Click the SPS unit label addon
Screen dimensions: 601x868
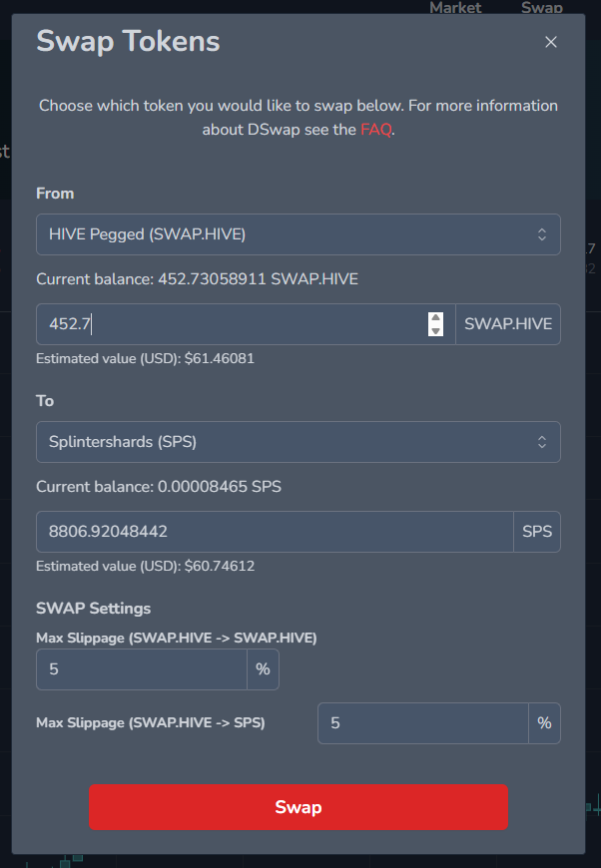[537, 532]
